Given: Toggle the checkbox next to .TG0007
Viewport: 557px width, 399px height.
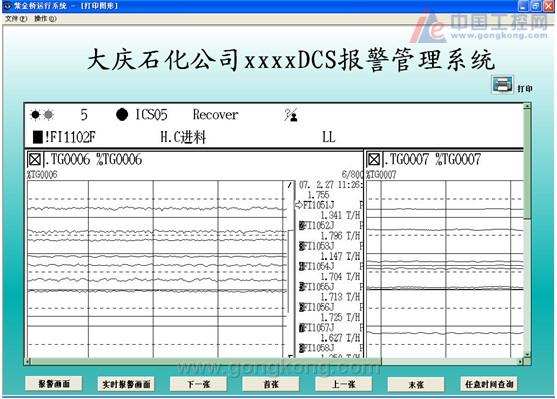Looking at the screenshot, I should pos(374,160).
